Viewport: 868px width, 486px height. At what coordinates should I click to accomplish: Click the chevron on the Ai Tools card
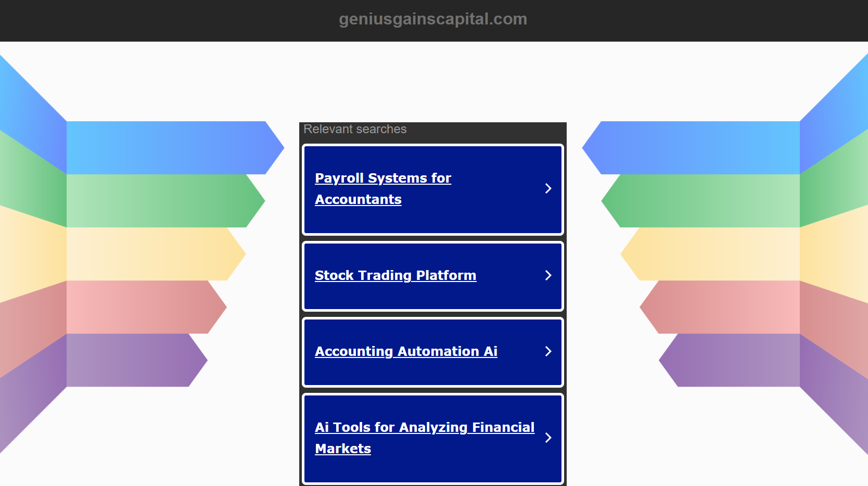click(x=548, y=438)
